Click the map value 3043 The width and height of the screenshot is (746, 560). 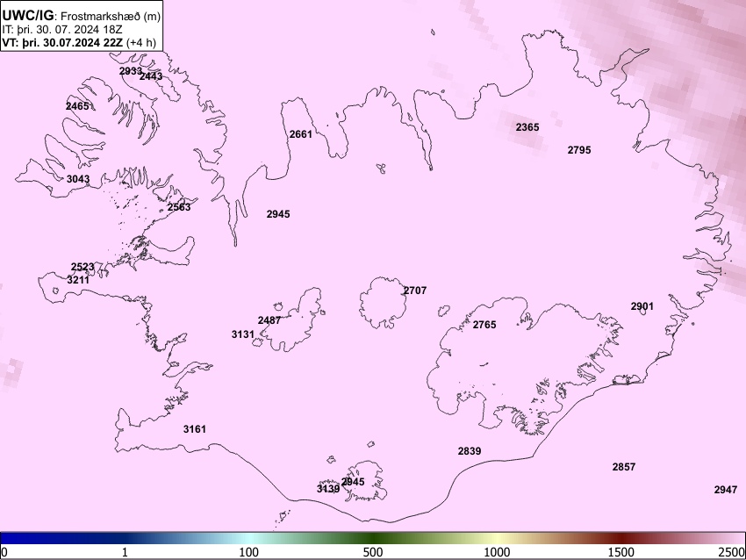[x=78, y=179]
